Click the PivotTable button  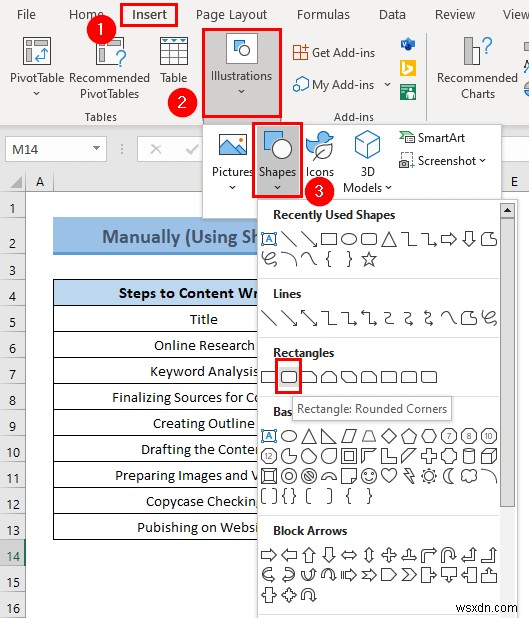(37, 67)
